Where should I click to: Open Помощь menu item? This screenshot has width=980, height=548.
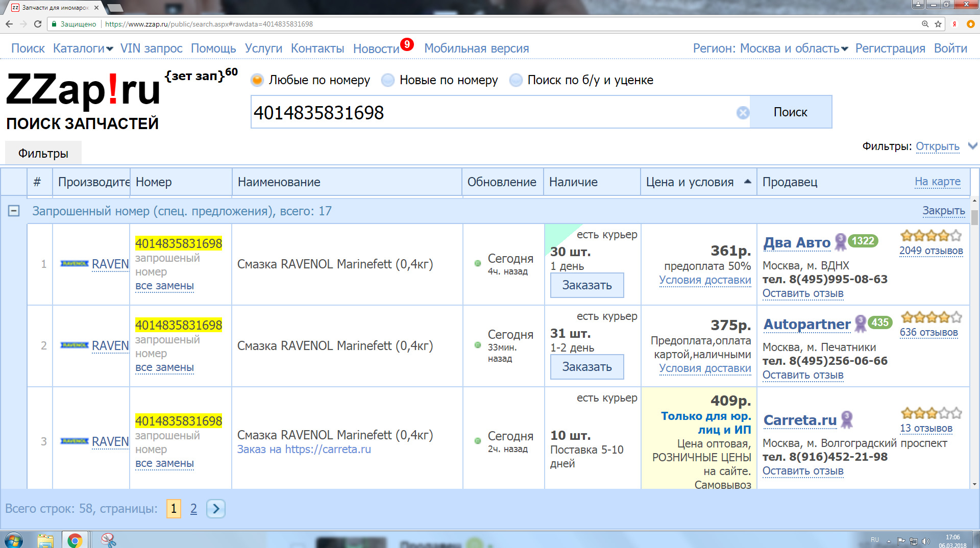coord(213,48)
